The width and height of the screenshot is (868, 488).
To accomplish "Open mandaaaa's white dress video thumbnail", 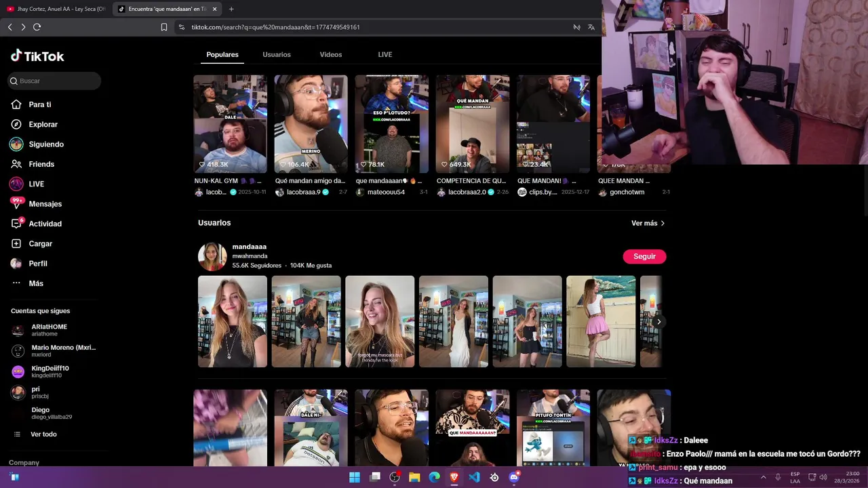I will tap(454, 321).
